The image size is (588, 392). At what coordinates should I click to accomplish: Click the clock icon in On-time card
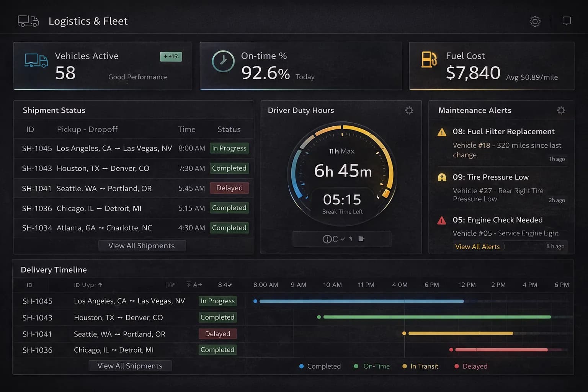223,61
